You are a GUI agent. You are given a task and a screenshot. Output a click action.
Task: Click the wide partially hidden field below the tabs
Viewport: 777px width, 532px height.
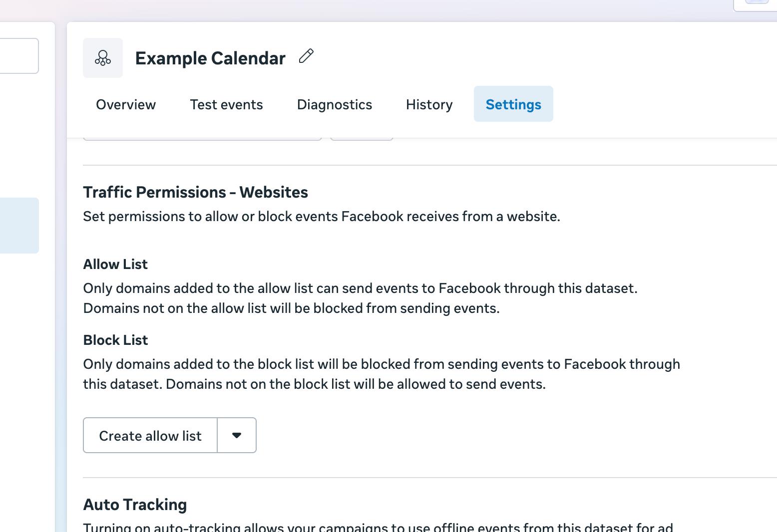[202, 139]
